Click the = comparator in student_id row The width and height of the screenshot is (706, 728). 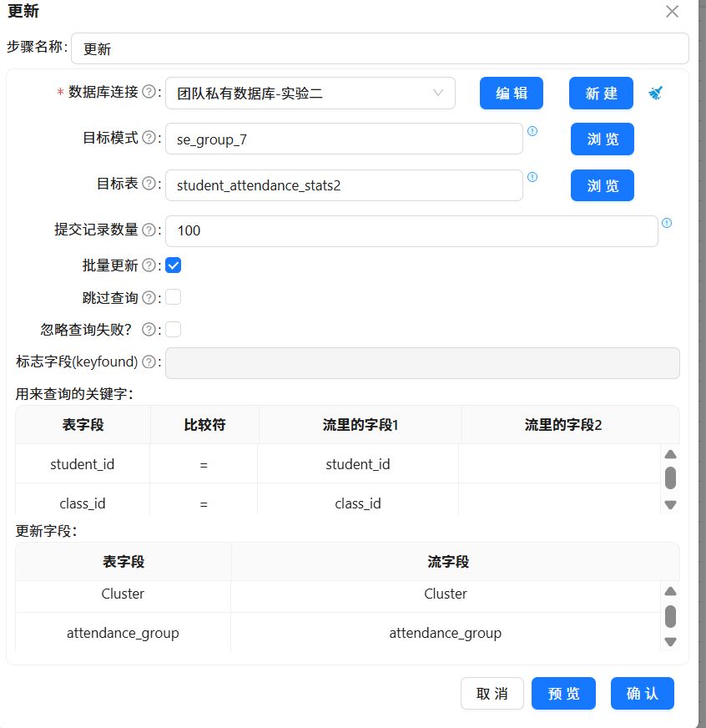click(x=204, y=464)
